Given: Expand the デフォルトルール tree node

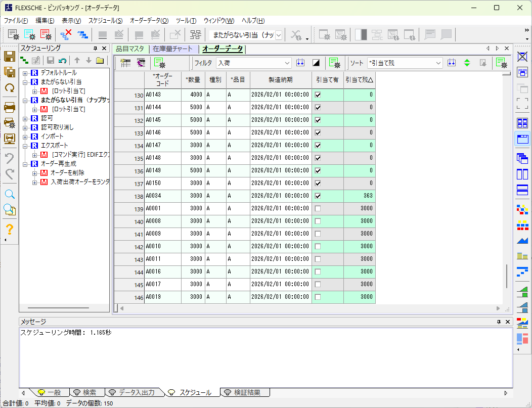Looking at the screenshot, I should (x=25, y=72).
